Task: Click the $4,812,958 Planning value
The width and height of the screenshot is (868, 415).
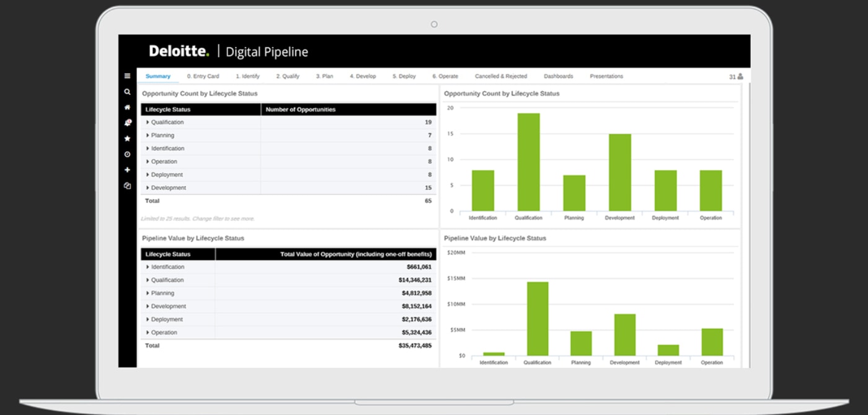Action: point(417,293)
